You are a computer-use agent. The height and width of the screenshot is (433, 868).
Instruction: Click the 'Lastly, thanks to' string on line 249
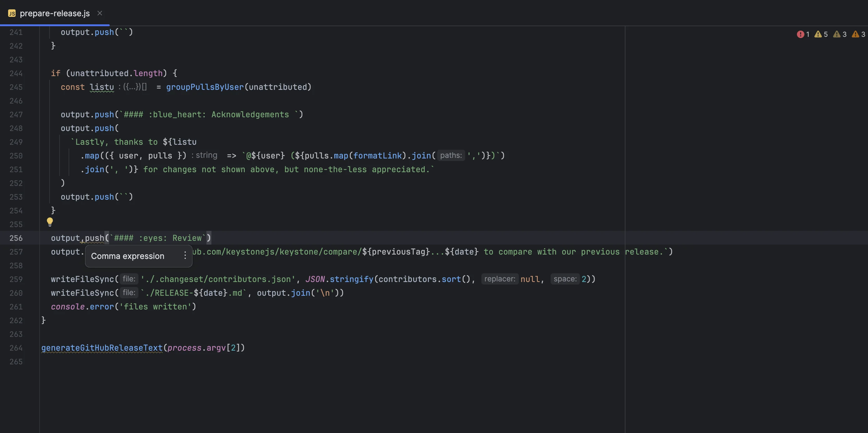pyautogui.click(x=114, y=142)
